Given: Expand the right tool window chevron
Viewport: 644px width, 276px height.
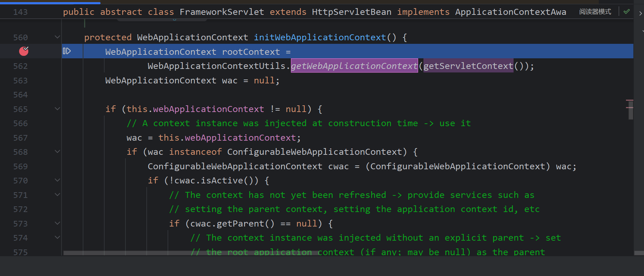Looking at the screenshot, I should coord(640,13).
